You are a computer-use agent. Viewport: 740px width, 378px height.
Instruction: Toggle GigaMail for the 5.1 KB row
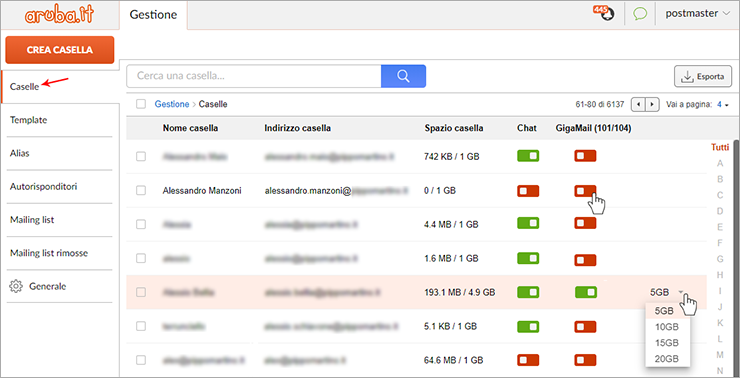tap(585, 327)
